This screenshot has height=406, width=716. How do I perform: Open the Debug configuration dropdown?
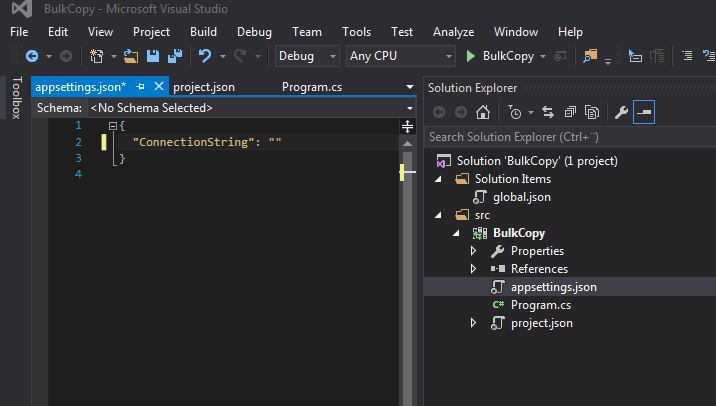pyautogui.click(x=308, y=56)
